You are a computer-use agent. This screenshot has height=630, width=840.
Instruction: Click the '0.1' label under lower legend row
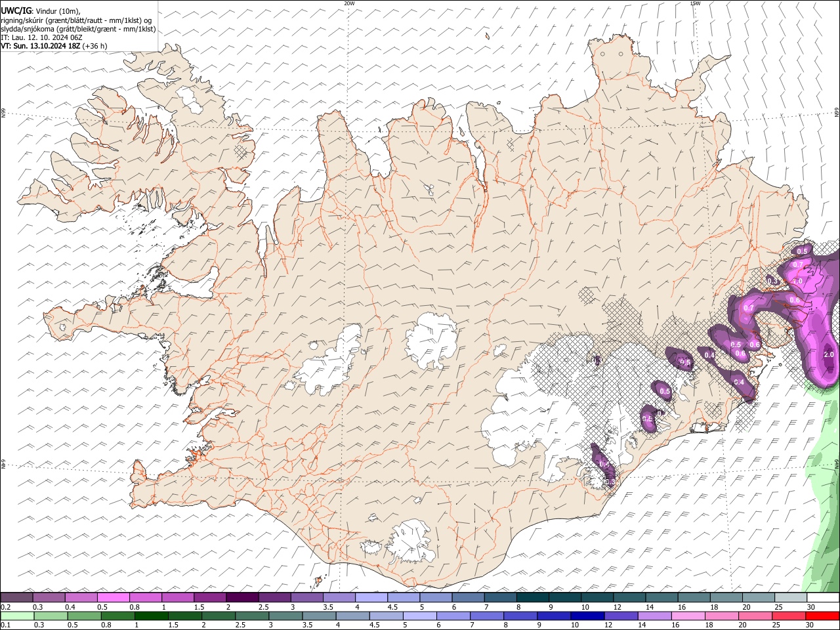[6, 625]
